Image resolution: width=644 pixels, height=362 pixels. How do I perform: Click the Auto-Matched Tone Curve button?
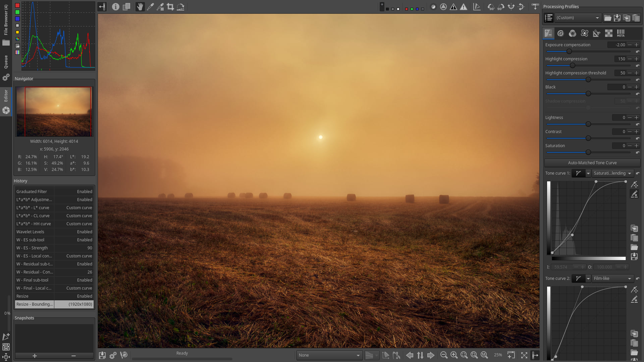[592, 163]
